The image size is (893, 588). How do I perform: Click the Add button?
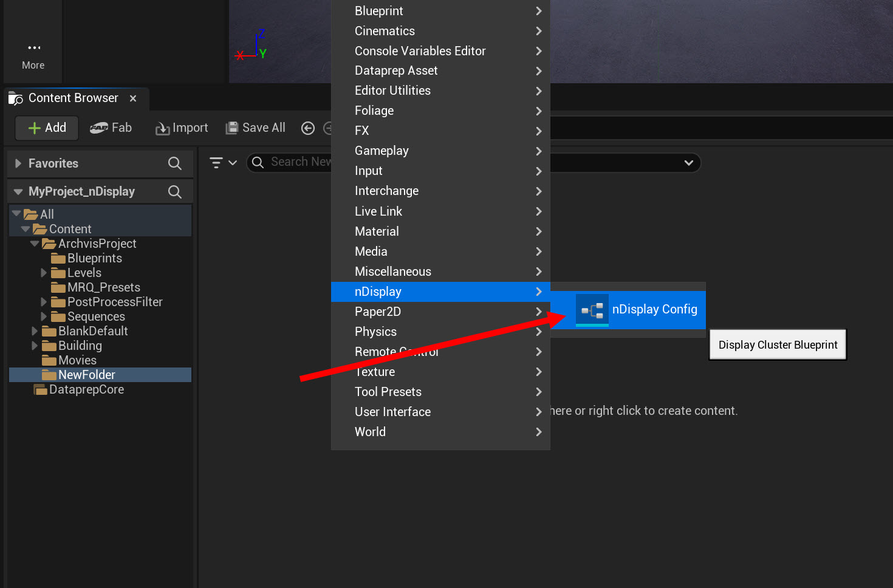(x=47, y=128)
